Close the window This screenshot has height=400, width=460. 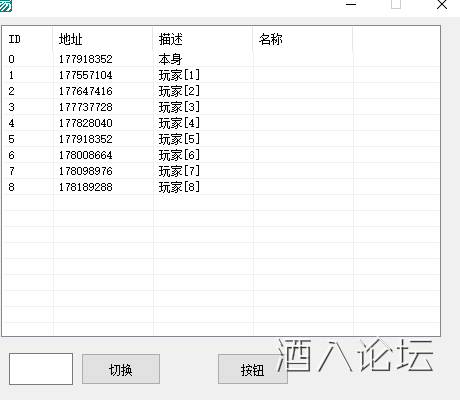click(x=442, y=5)
